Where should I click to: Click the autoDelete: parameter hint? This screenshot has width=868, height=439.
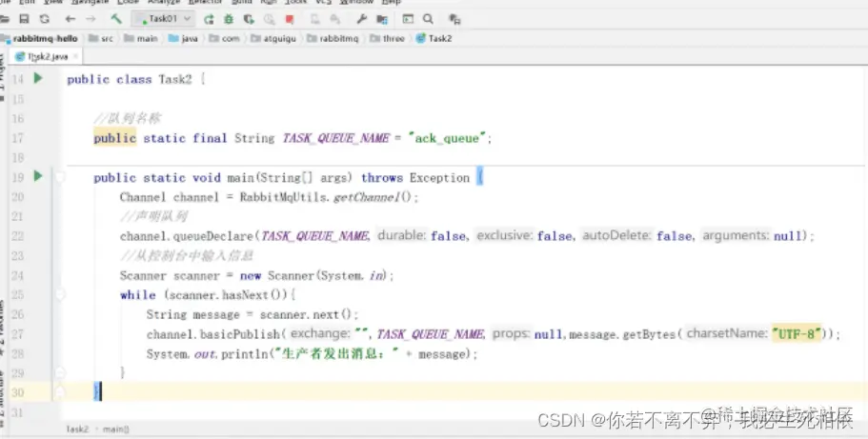click(616, 236)
